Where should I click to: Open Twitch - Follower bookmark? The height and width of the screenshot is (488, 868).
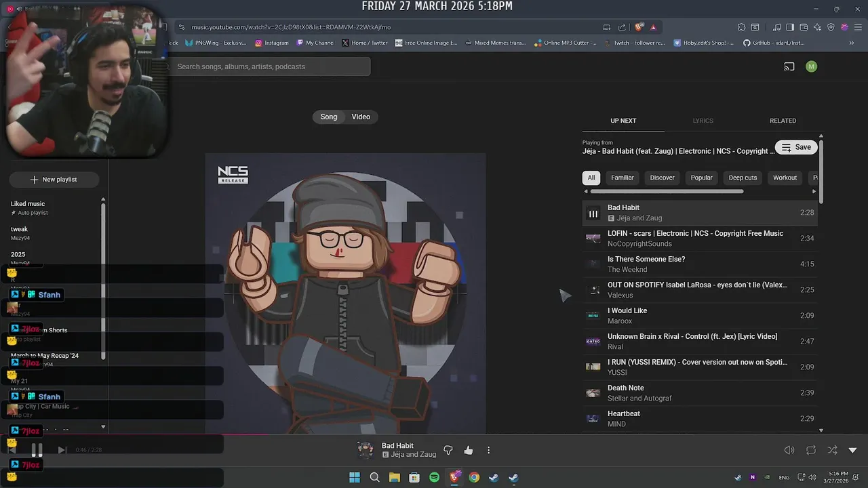pyautogui.click(x=633, y=43)
